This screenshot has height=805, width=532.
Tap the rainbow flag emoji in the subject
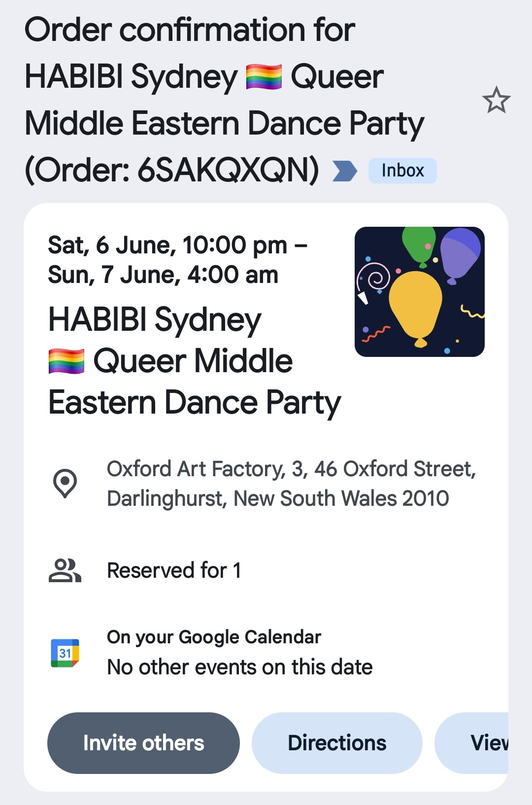[264, 77]
